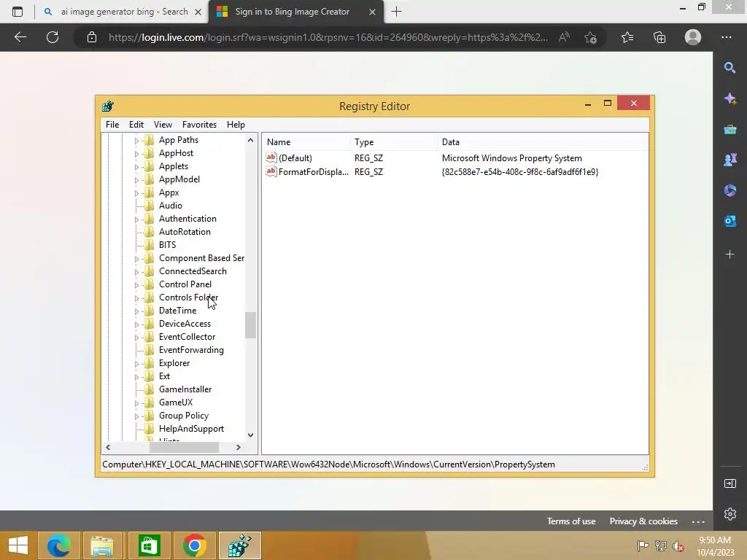747x560 pixels.
Task: Click the browser profile avatar
Action: pos(693,37)
